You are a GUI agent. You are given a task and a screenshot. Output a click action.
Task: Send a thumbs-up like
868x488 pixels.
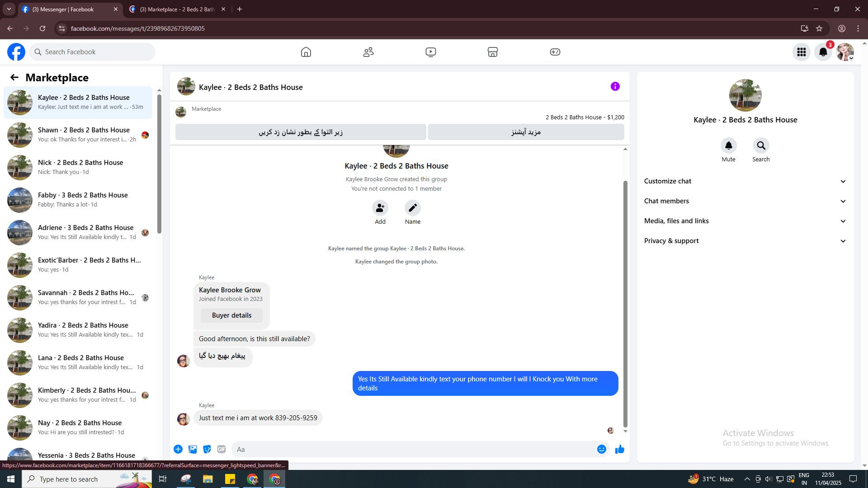620,449
